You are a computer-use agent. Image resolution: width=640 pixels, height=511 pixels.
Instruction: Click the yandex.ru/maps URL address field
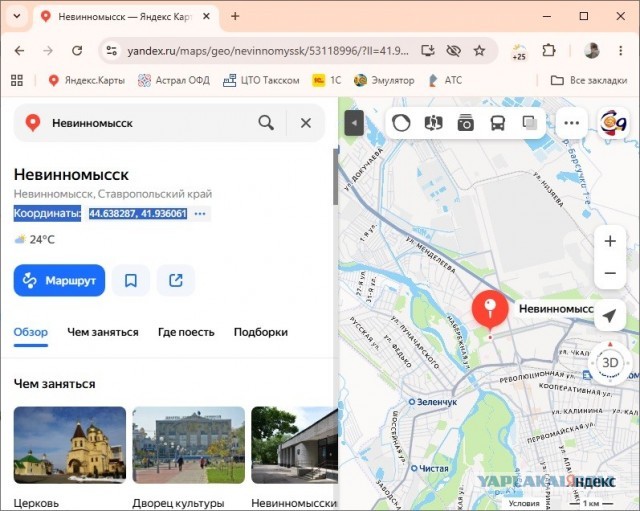pyautogui.click(x=268, y=51)
